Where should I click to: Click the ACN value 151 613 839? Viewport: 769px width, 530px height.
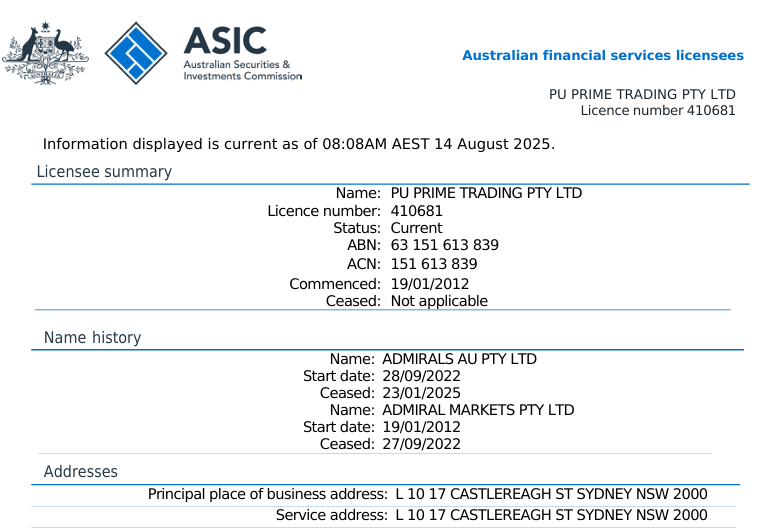click(433, 264)
